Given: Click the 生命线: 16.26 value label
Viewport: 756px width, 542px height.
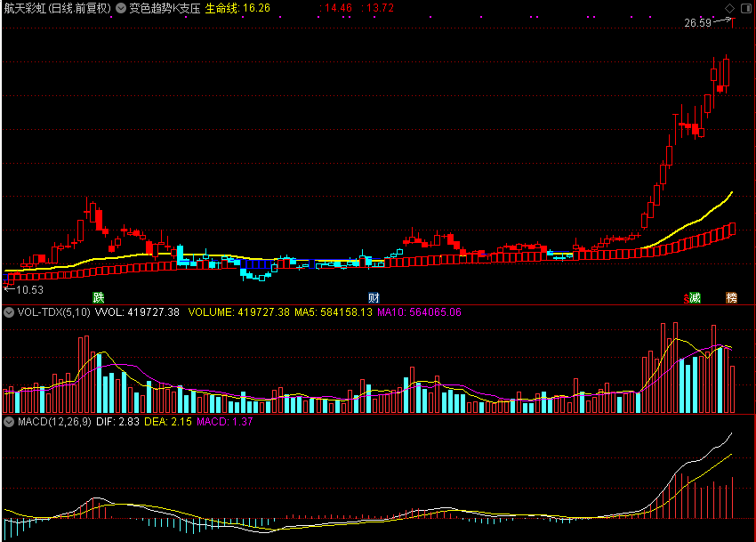Looking at the screenshot, I should pyautogui.click(x=237, y=8).
